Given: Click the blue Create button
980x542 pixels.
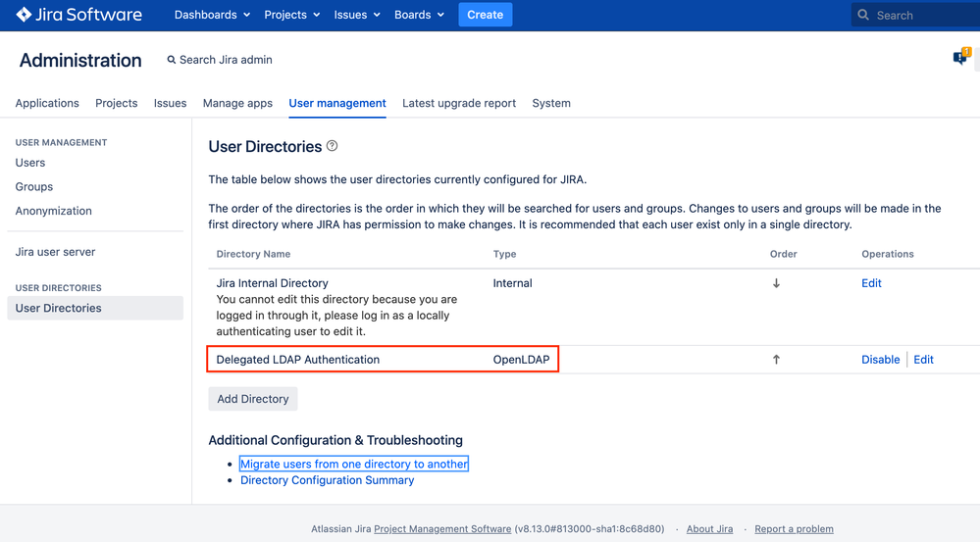Looking at the screenshot, I should coord(485,15).
